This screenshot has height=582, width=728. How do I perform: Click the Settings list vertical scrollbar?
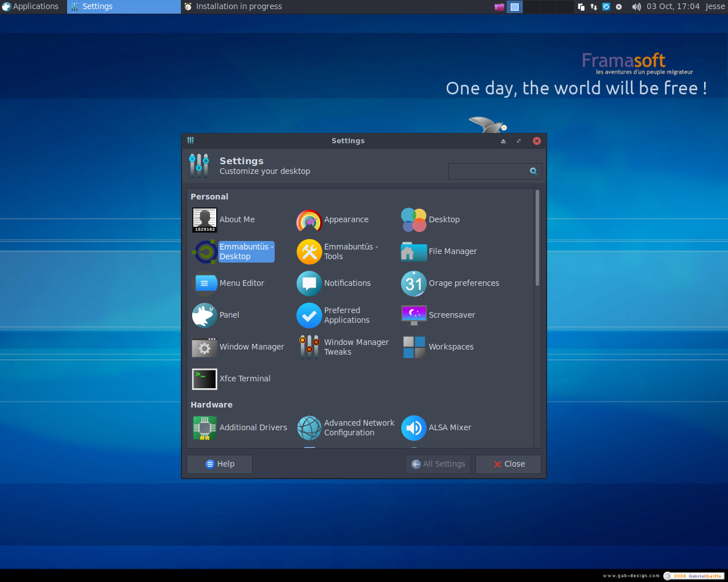(537, 238)
